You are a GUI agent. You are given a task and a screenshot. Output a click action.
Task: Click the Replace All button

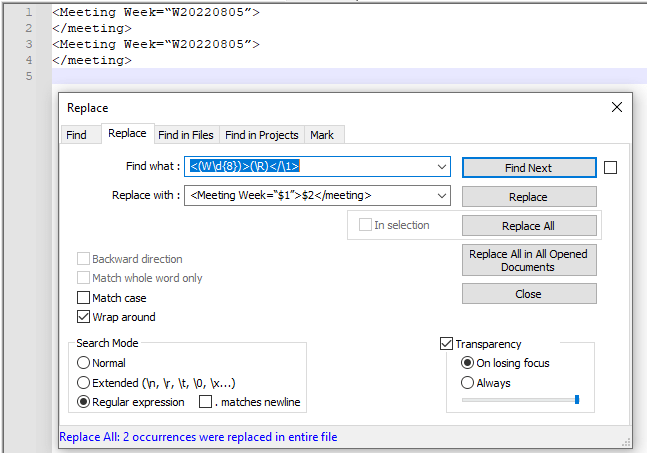(x=529, y=226)
